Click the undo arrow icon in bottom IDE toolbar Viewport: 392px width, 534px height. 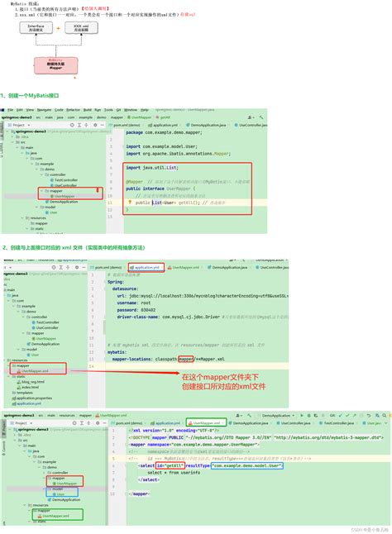tap(369, 416)
